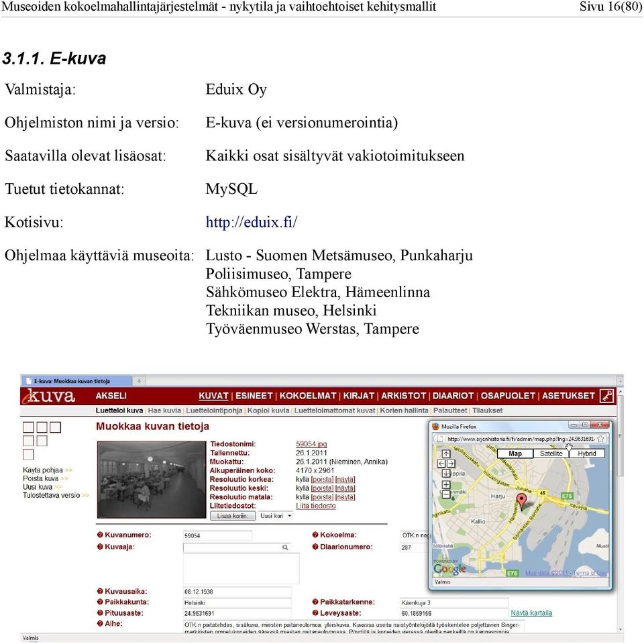Image resolution: width=644 pixels, height=644 pixels.
Task: Open help icon next to Kuvaaja
Action: point(100,547)
